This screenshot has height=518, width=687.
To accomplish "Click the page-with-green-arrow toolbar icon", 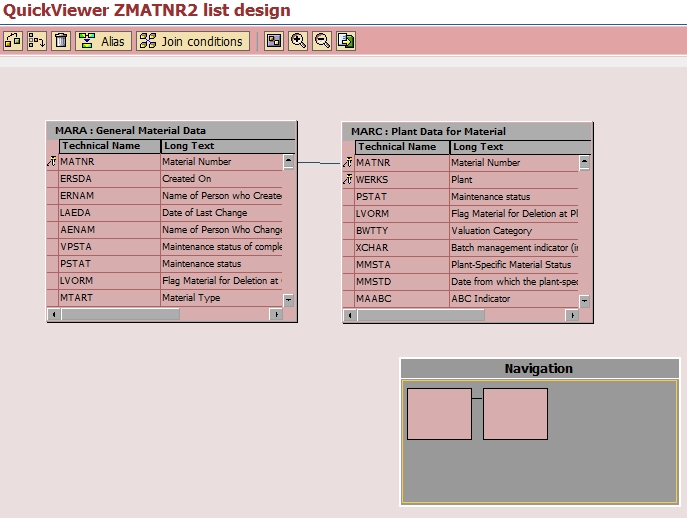I will click(346, 41).
